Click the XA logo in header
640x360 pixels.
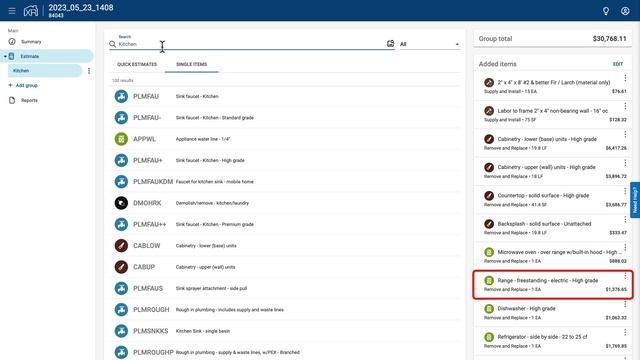click(x=31, y=11)
